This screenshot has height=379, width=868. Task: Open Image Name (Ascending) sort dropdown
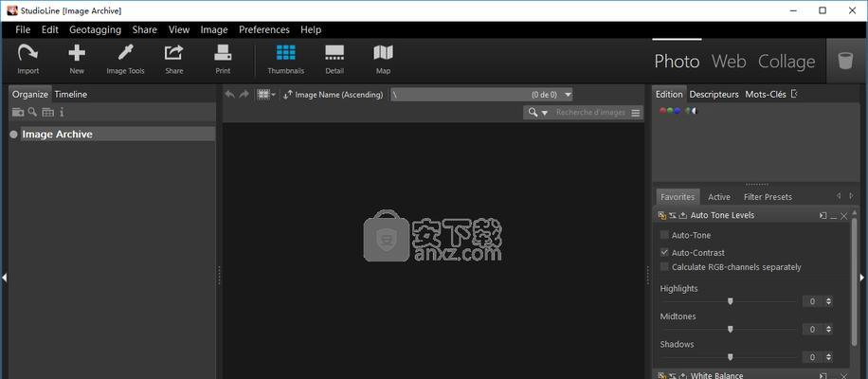click(334, 95)
